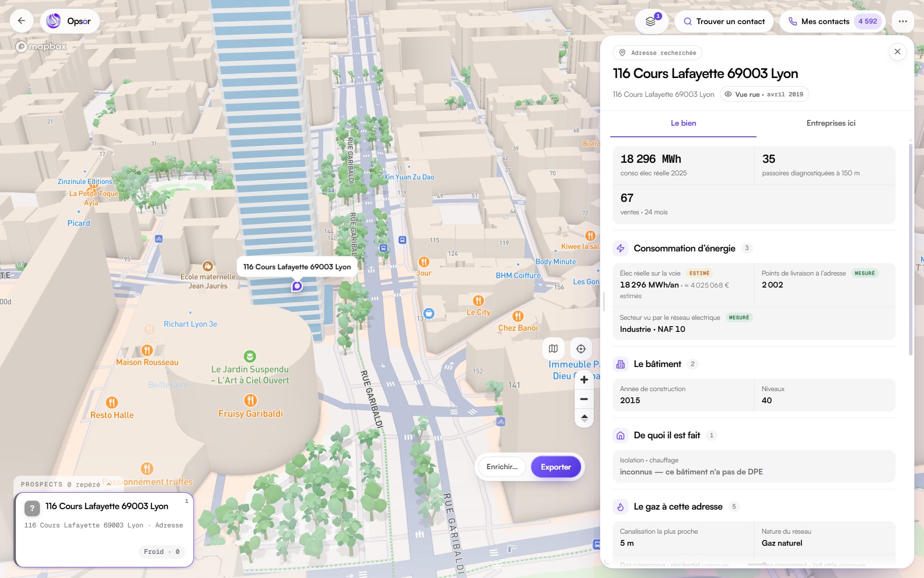Expand the PROSPECTS repéré list header

[x=68, y=484]
